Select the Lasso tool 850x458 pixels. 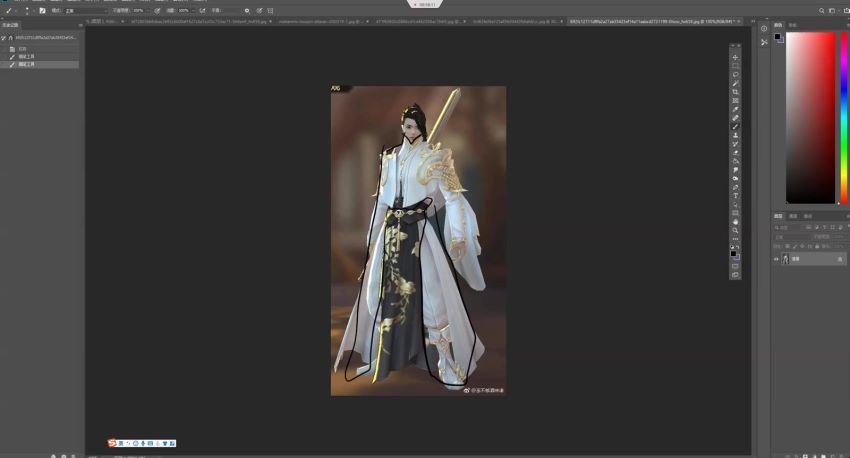(735, 74)
